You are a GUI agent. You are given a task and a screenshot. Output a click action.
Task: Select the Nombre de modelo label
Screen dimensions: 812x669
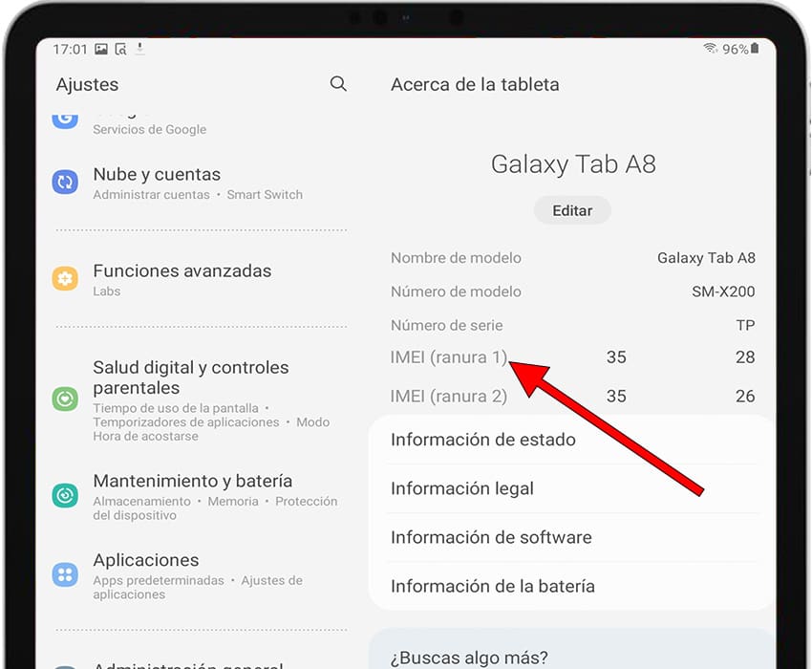tap(456, 257)
